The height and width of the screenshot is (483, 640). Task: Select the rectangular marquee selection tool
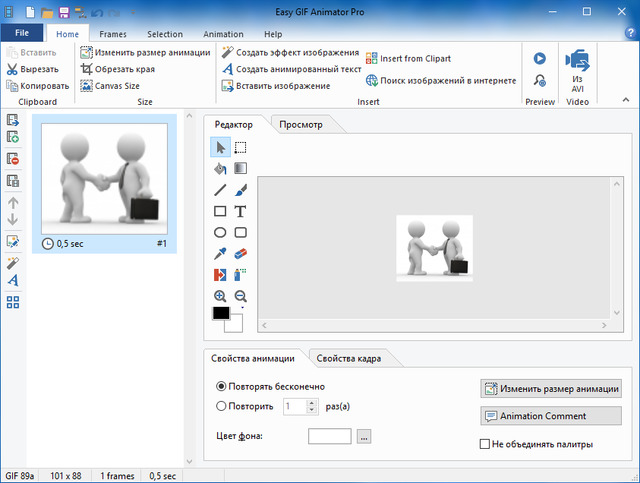[240, 147]
